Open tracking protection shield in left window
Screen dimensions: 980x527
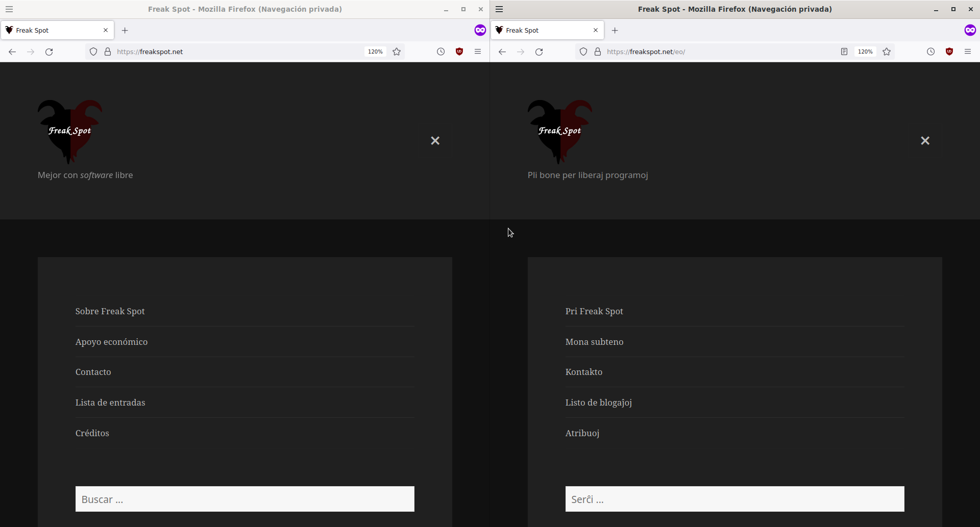coord(93,52)
